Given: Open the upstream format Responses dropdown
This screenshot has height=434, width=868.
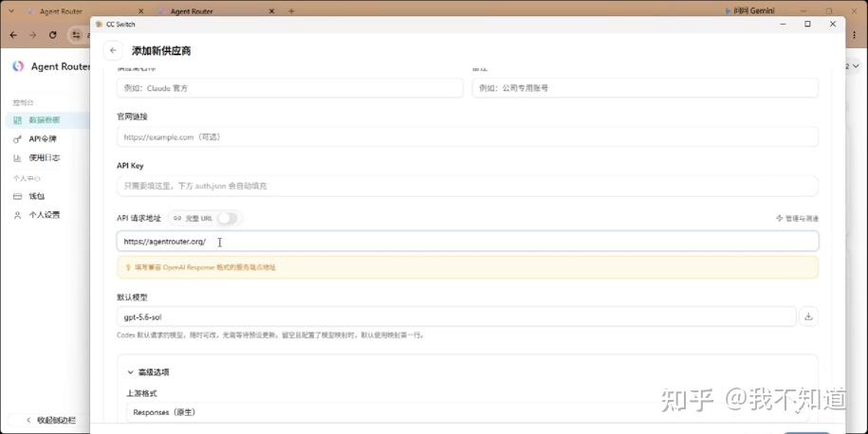Looking at the screenshot, I should [468, 412].
